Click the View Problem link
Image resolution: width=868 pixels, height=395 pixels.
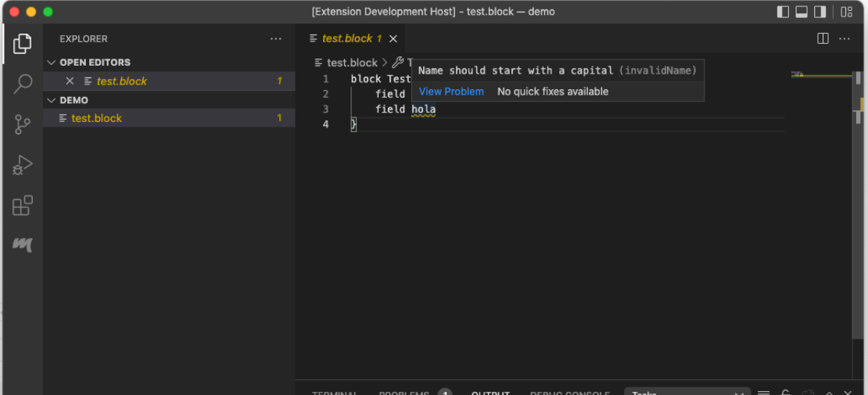coord(451,92)
